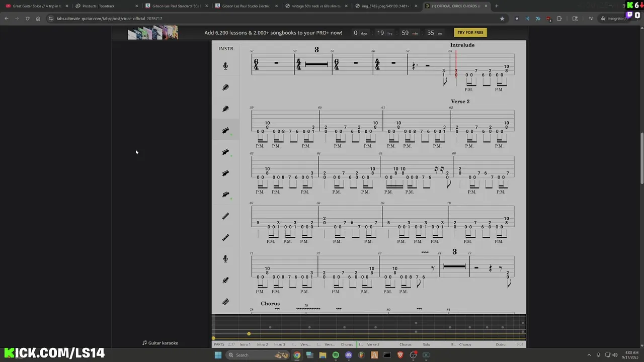This screenshot has width=644, height=362.
Task: Click the Guitar karaoke music note icon
Action: (x=144, y=343)
